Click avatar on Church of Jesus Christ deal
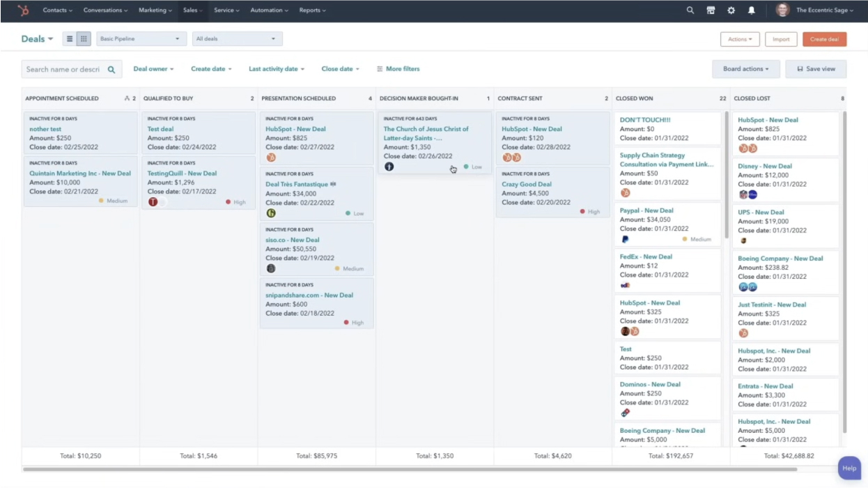This screenshot has height=488, width=868. (389, 167)
